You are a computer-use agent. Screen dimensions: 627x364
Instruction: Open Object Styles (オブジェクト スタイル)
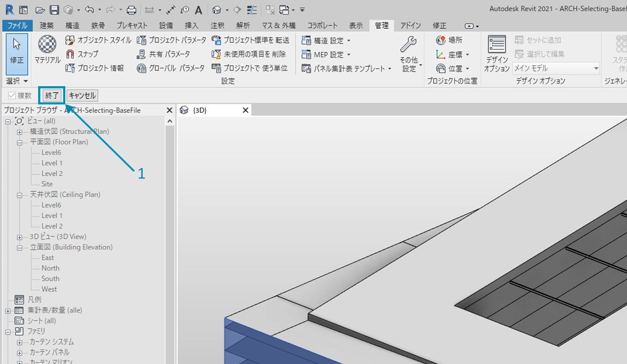99,40
